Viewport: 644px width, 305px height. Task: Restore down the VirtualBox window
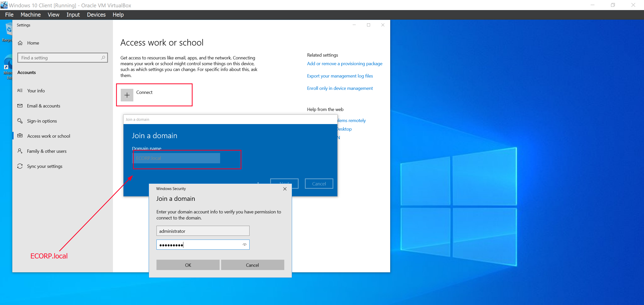click(x=613, y=5)
